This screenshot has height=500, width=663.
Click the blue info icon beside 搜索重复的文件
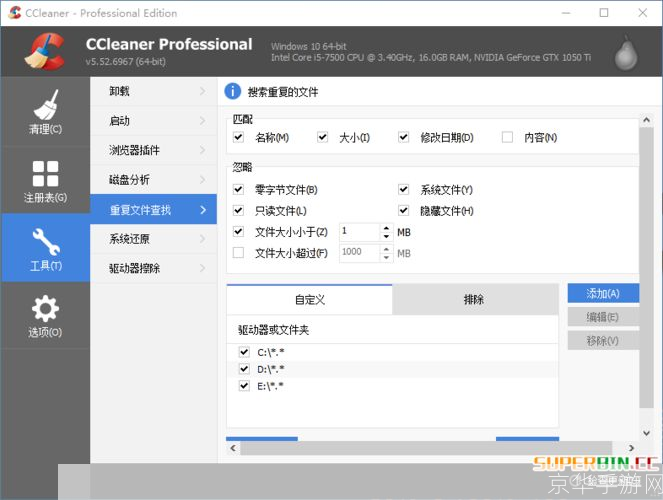233,91
